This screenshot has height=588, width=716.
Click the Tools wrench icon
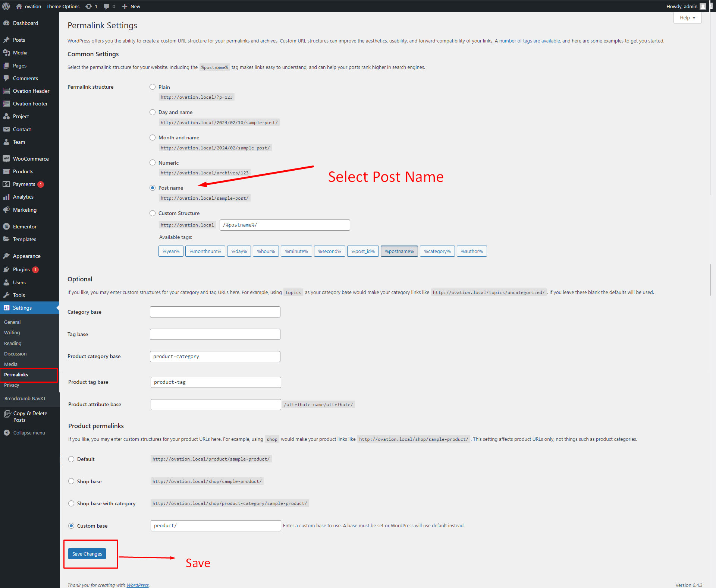tap(6, 295)
